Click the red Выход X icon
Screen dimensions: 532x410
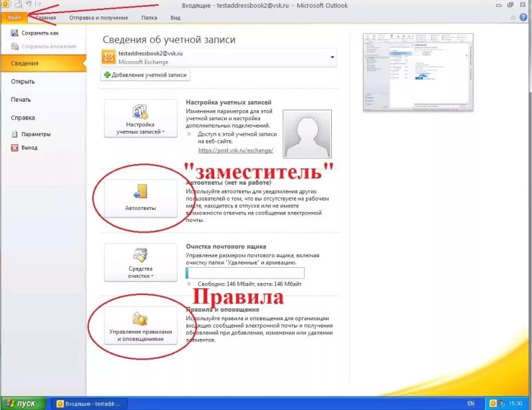tap(14, 148)
